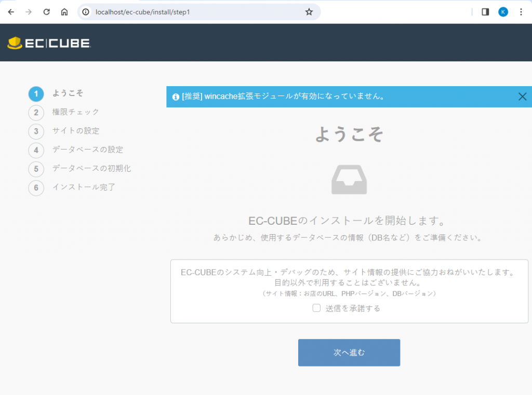Viewport: 532px width, 395px height.
Task: Open the browser home page
Action: tap(64, 12)
